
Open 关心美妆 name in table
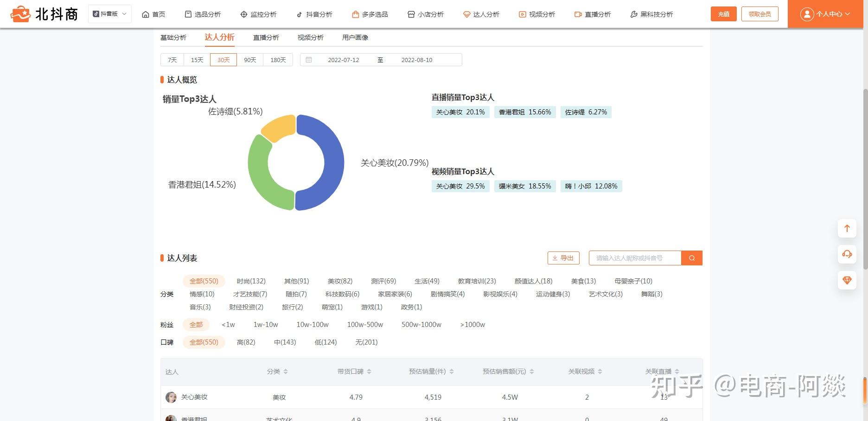[194, 397]
